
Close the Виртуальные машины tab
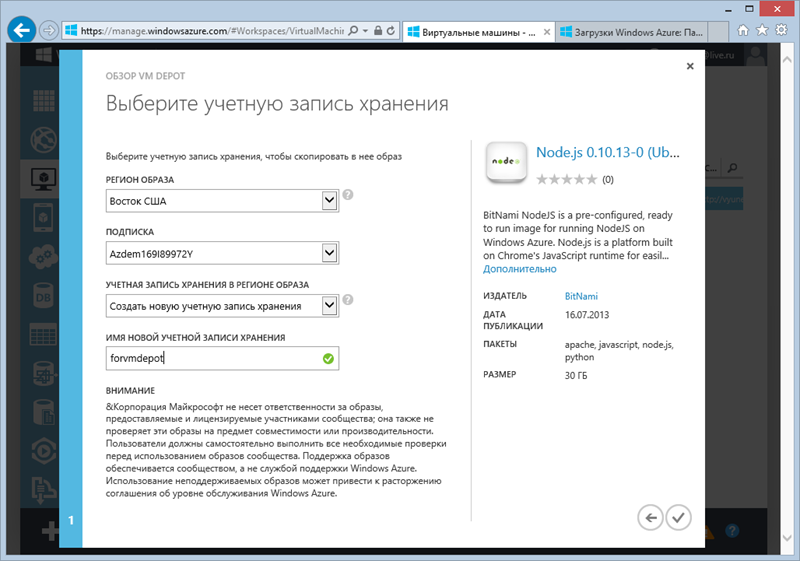click(x=547, y=32)
